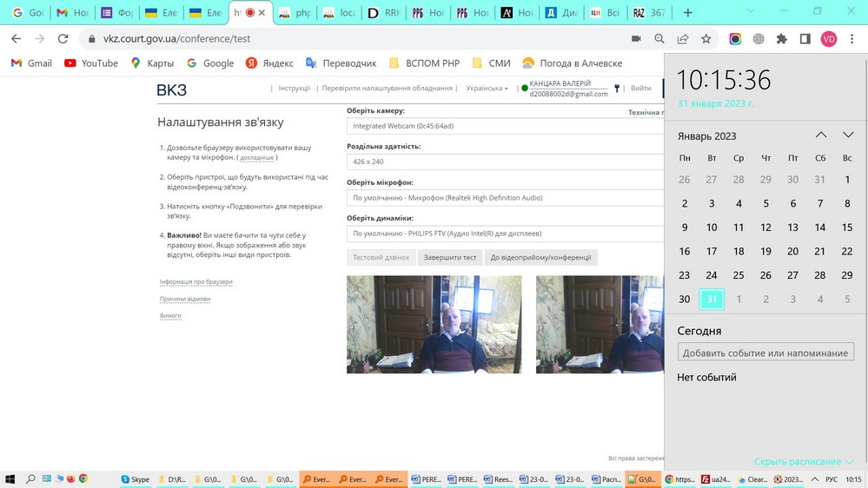868x488 pixels.
Task: Click the Вийти logout link
Action: click(x=640, y=88)
